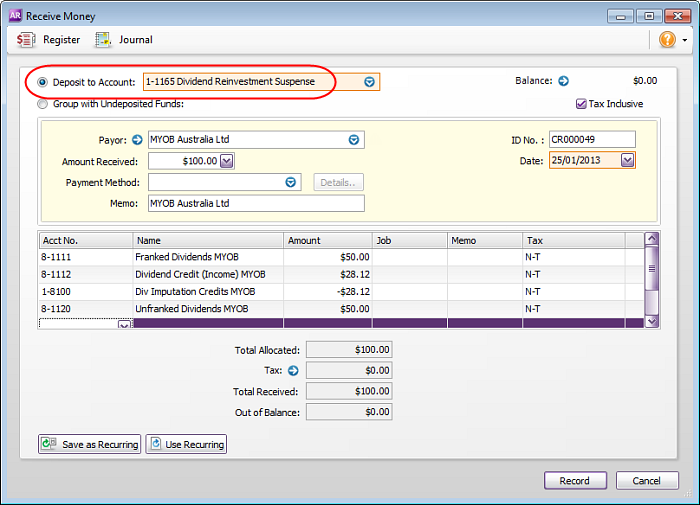700x505 pixels.
Task: Select Group with Undeposited Funds radio button
Action: 42,104
